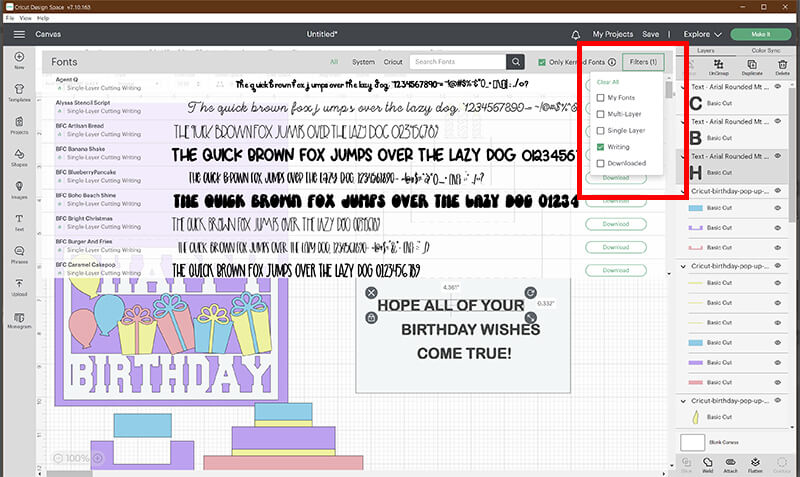This screenshot has height=477, width=800.
Task: Click the Blank Canvas white swatch
Action: tap(692, 442)
